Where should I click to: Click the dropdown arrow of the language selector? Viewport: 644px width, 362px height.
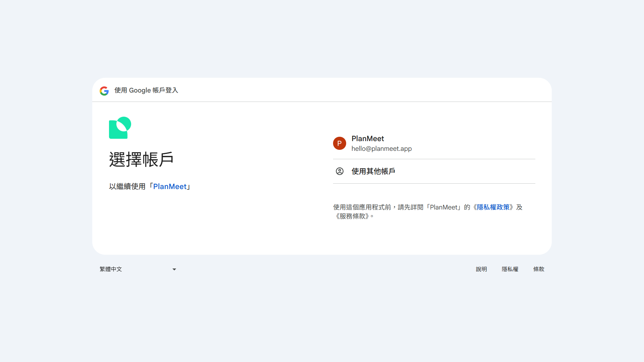(174, 269)
